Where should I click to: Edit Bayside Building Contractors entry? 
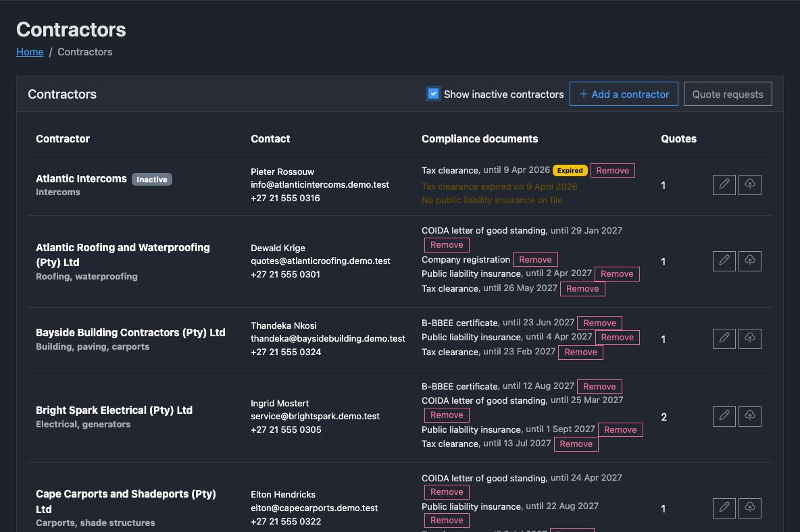724,338
